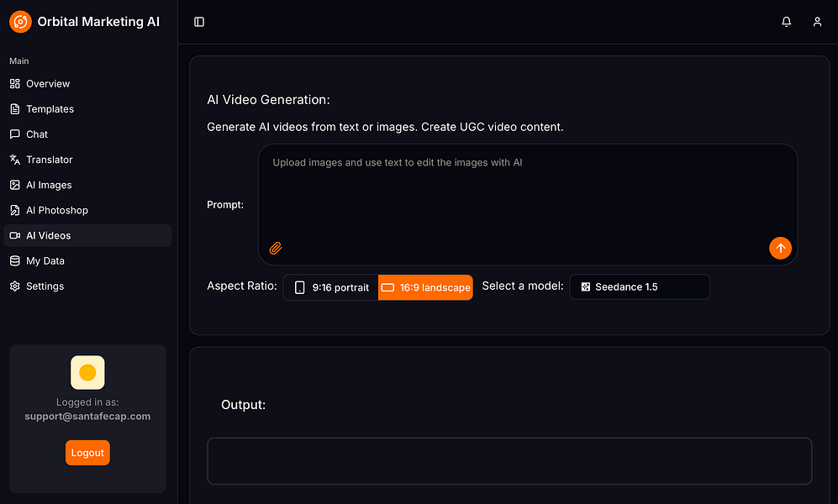Click the Templates document icon
The height and width of the screenshot is (504, 838).
(15, 109)
